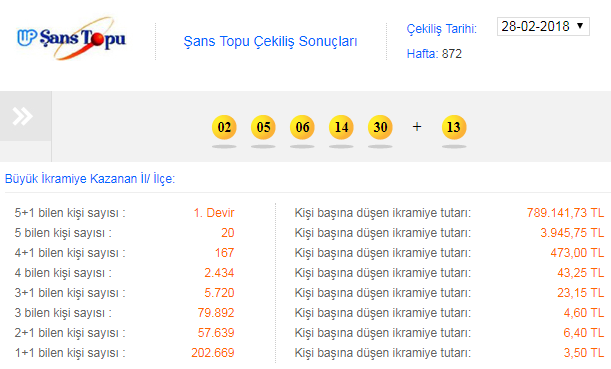Click the bonus ball numbered 13
611x369 pixels.
click(454, 127)
